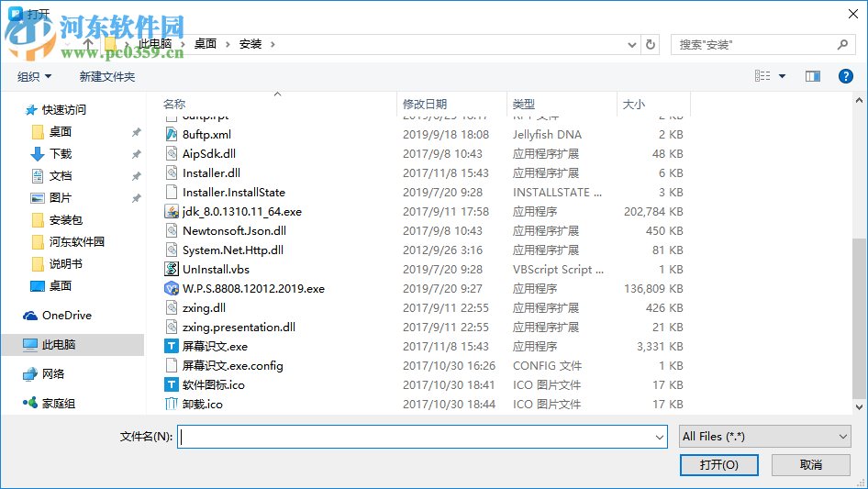Click the Installer.InstallState blank file icon
The image size is (868, 489).
(172, 192)
